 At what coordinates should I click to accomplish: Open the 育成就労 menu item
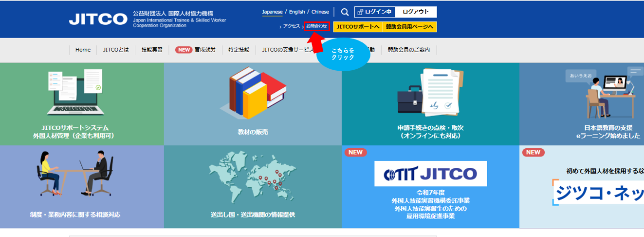tap(205, 50)
